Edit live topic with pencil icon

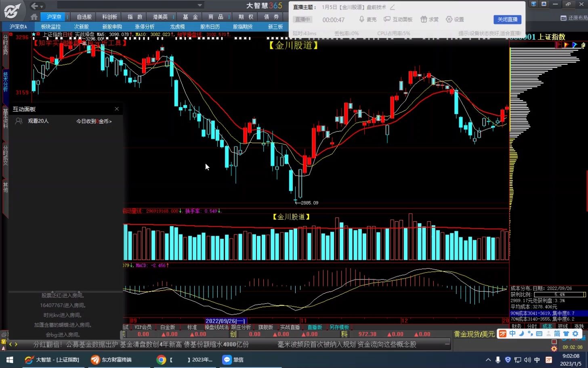pyautogui.click(x=392, y=7)
